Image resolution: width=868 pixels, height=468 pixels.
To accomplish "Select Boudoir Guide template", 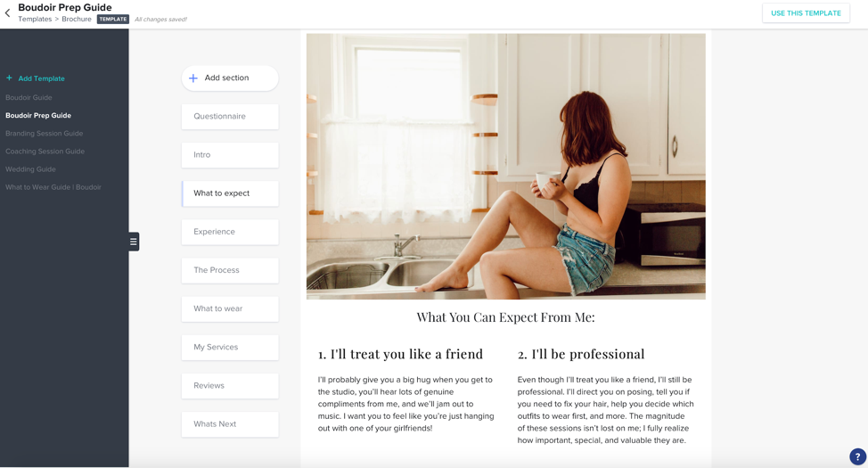I will coord(29,97).
